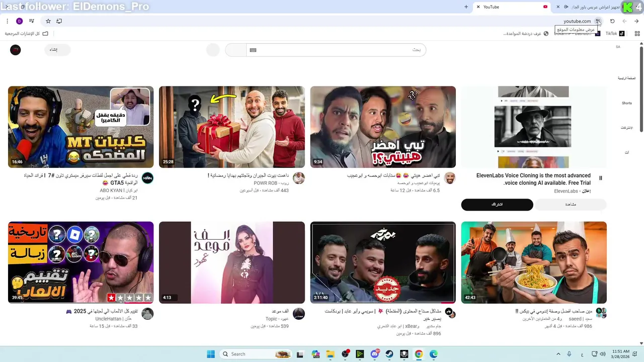Screen dimensions: 644x362
Task: Open xBear podcast channel avatar
Action: pos(450,313)
